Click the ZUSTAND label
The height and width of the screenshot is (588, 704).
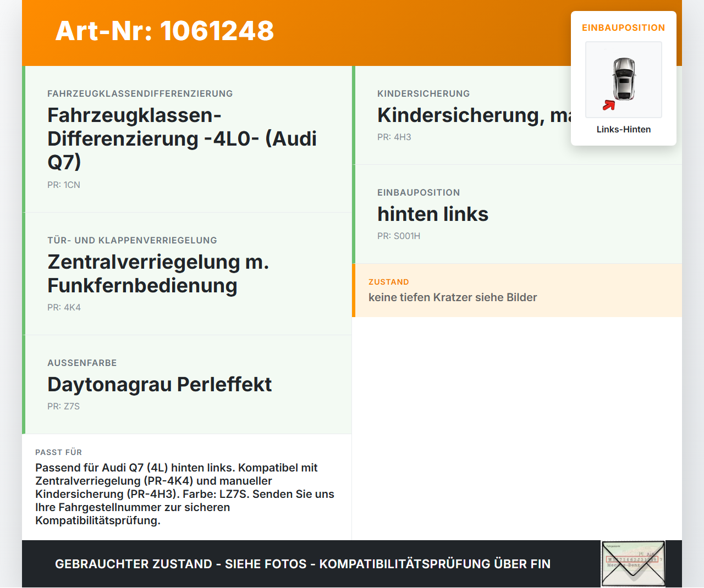click(389, 282)
